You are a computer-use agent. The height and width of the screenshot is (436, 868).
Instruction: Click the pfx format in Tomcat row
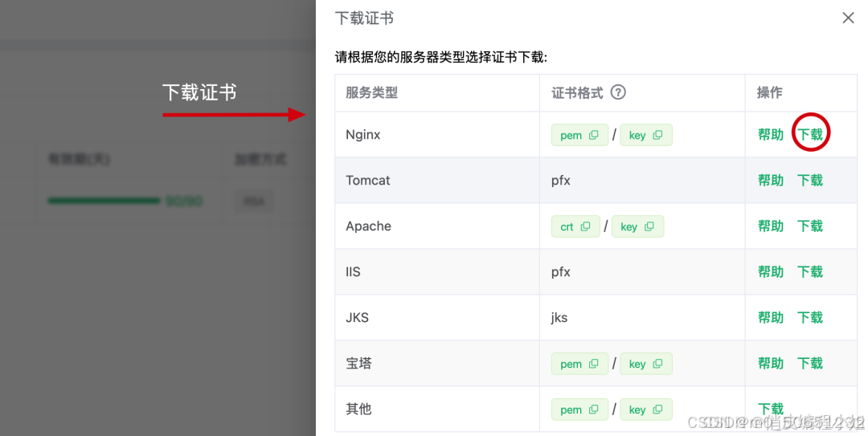(561, 181)
